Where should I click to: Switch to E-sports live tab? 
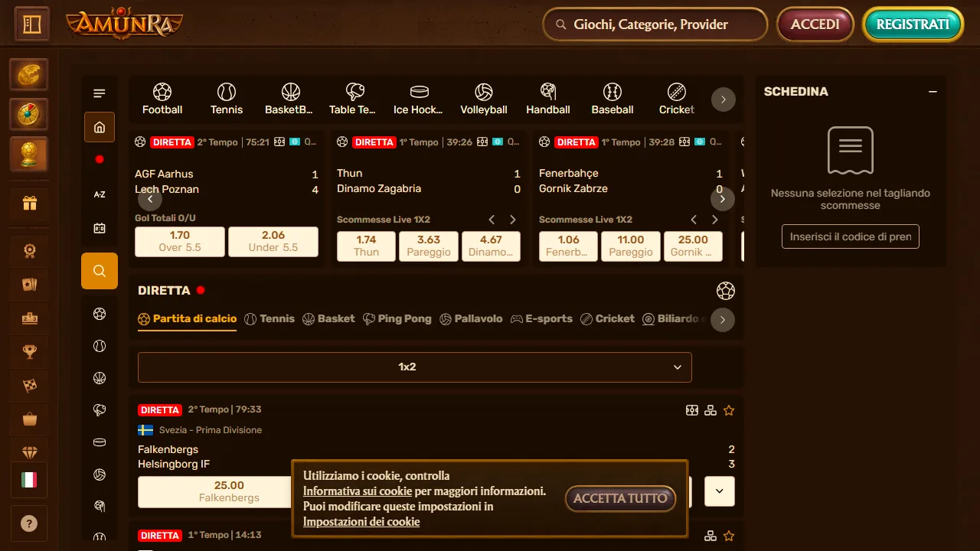541,318
